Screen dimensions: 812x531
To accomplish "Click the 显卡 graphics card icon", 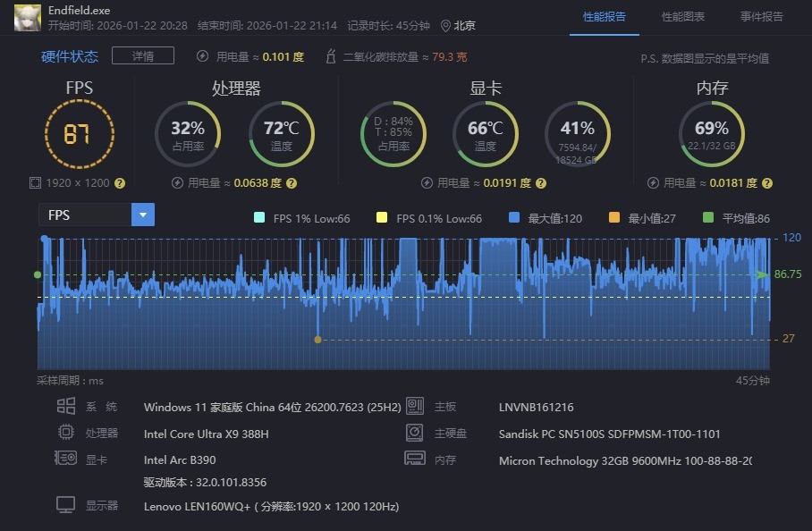I will coord(66,458).
